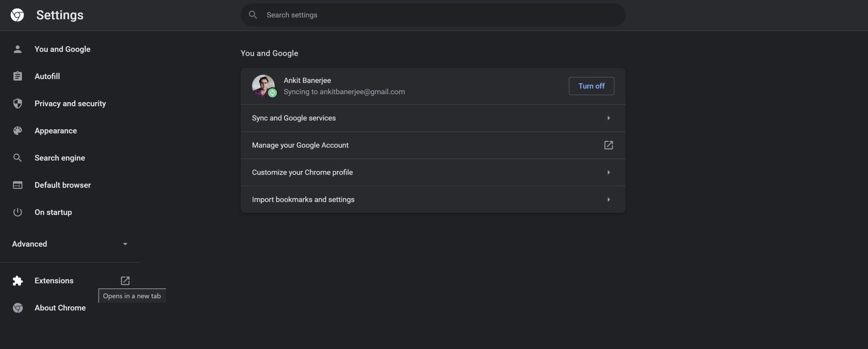Click the Chrome logo beside Settings title

pos(17,15)
